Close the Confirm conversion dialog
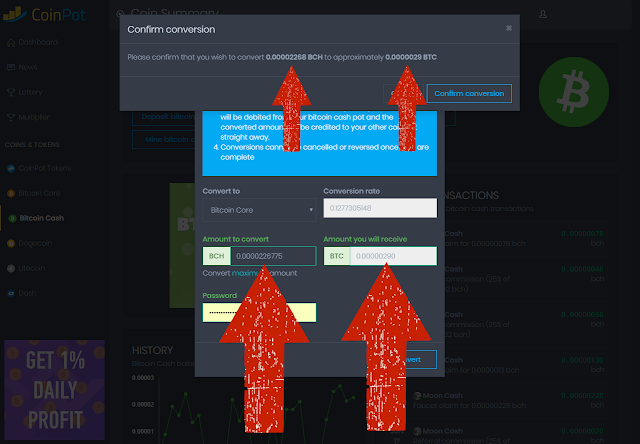This screenshot has width=640, height=444. click(x=509, y=28)
